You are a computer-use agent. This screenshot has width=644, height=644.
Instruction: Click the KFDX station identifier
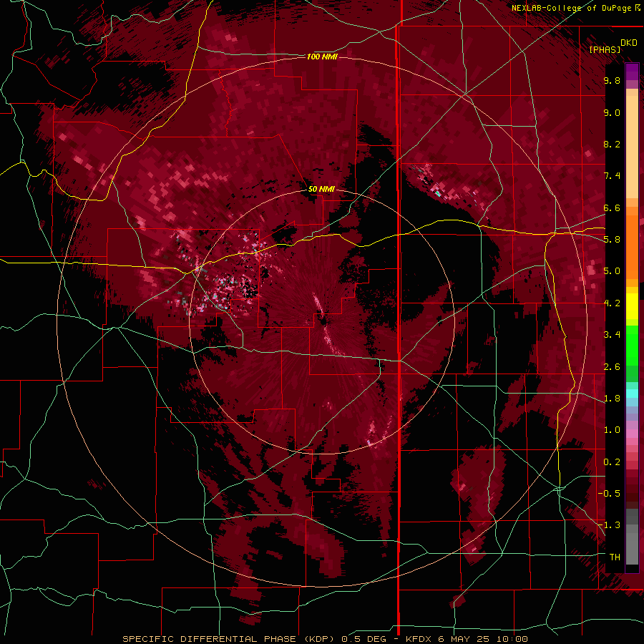pos(420,639)
